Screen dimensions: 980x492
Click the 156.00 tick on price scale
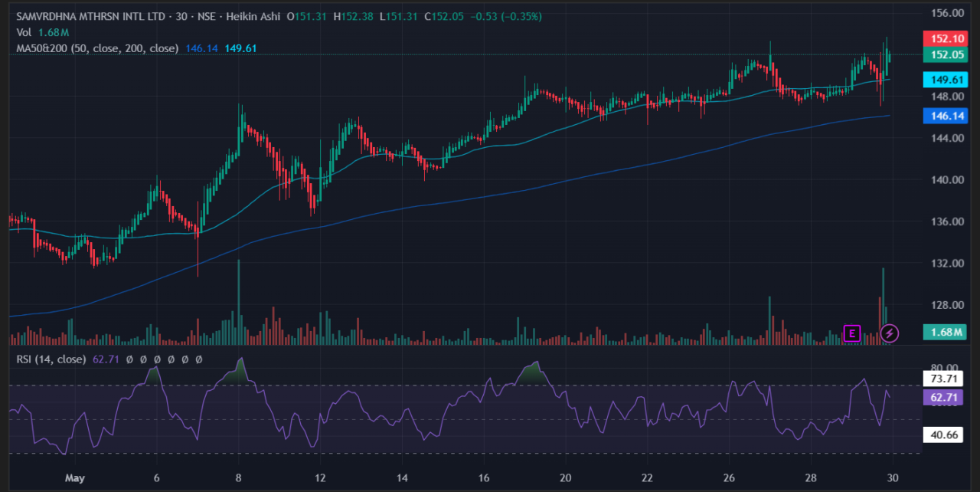pos(946,13)
